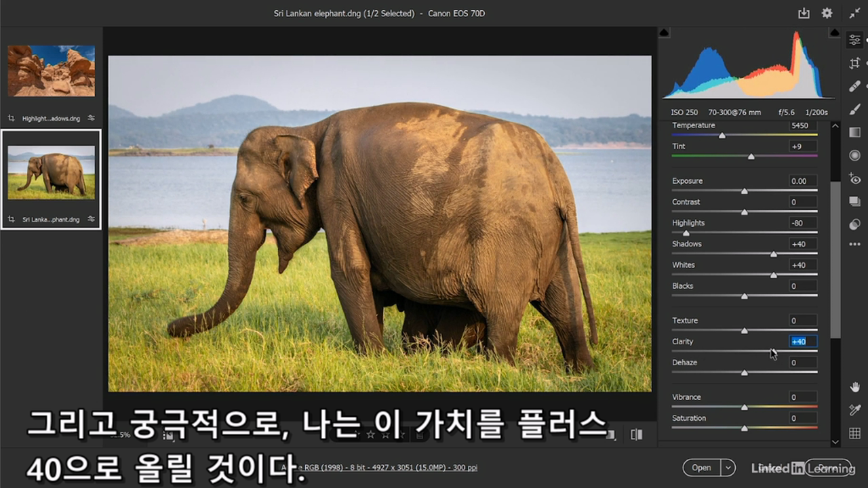868x488 pixels.
Task: Click the Temperature value field 5450
Action: point(803,125)
